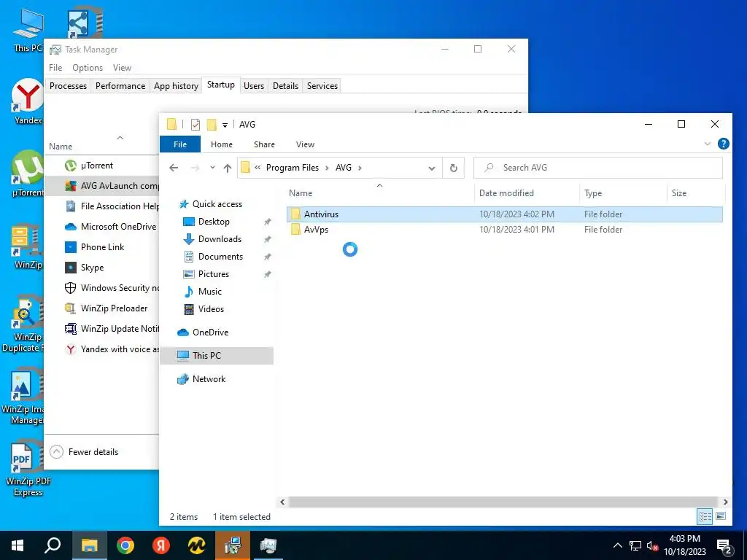Click the New folder quick access toolbar icon
Image resolution: width=747 pixels, height=560 pixels.
[212, 124]
